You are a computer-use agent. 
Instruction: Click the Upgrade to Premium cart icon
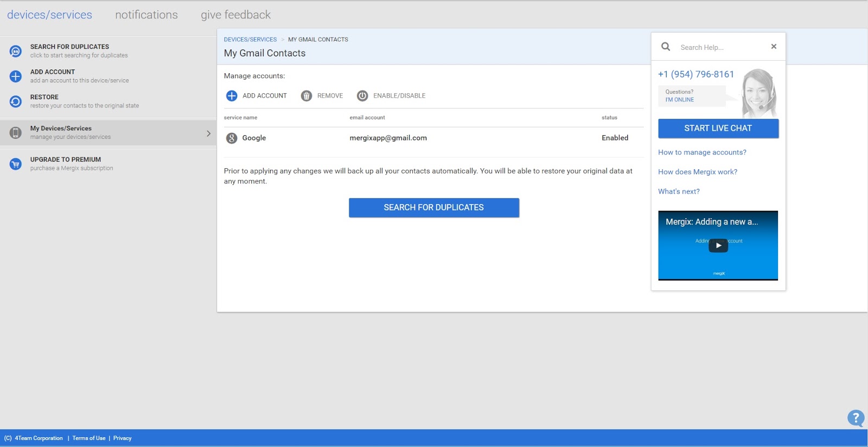pos(16,164)
